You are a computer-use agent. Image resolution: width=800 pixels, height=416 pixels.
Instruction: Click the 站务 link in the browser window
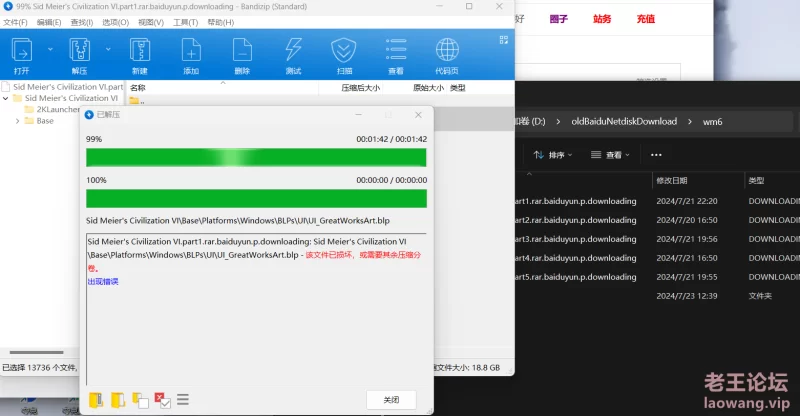(x=602, y=19)
